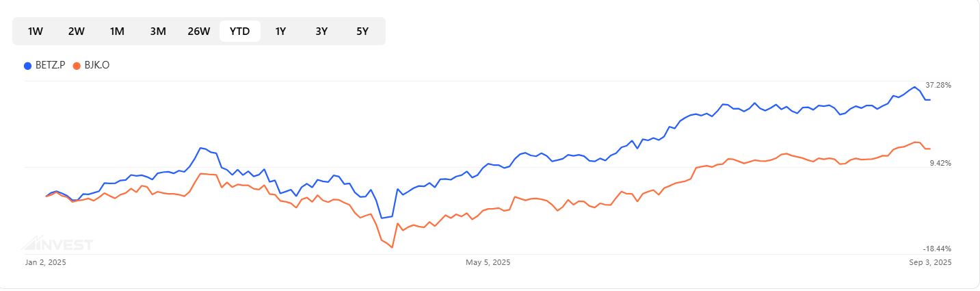
Task: Click the blue BETZ.P legend dot
Action: click(27, 66)
